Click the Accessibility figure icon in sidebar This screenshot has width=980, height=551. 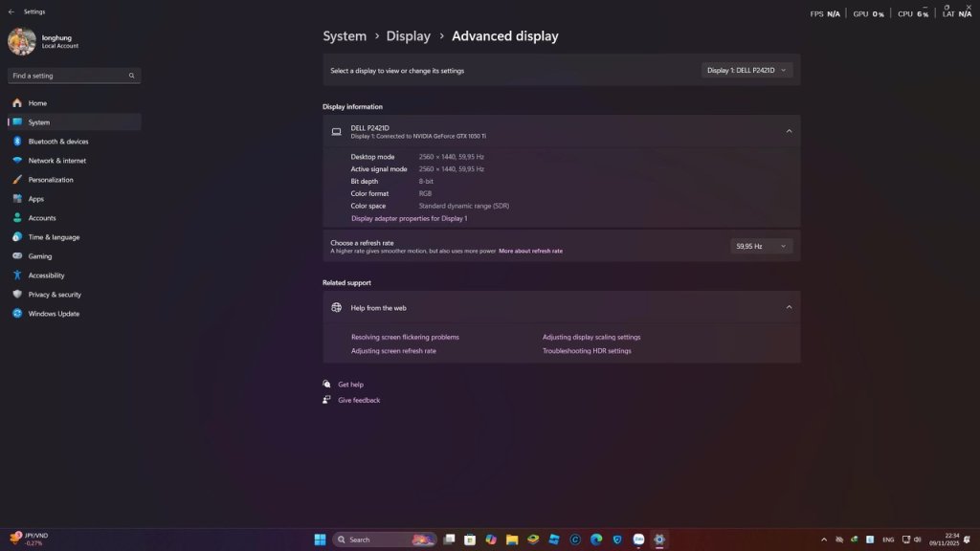pos(17,275)
